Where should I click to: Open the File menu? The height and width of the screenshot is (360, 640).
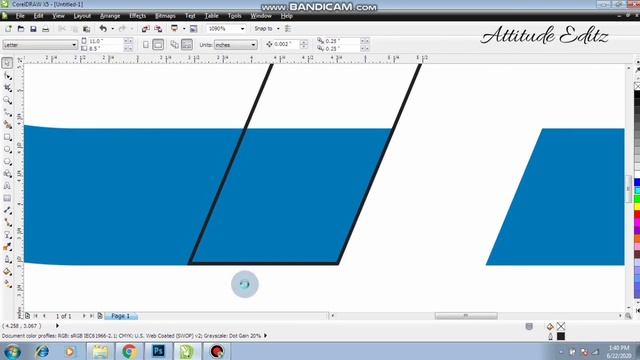coord(20,16)
